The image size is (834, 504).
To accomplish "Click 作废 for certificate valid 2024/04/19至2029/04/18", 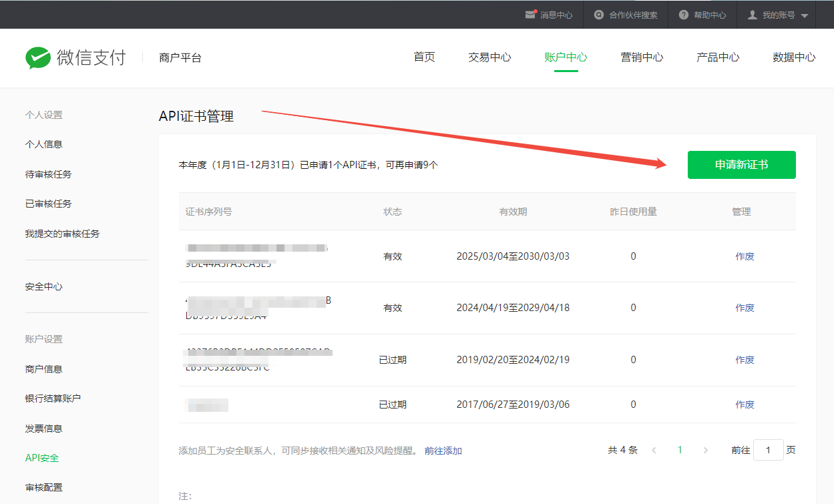I will [x=745, y=308].
